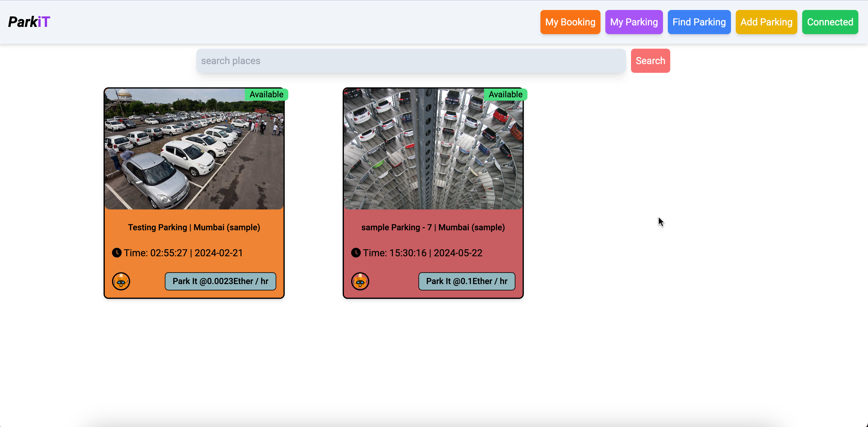
Task: Click the Connected wallet button
Action: point(830,22)
